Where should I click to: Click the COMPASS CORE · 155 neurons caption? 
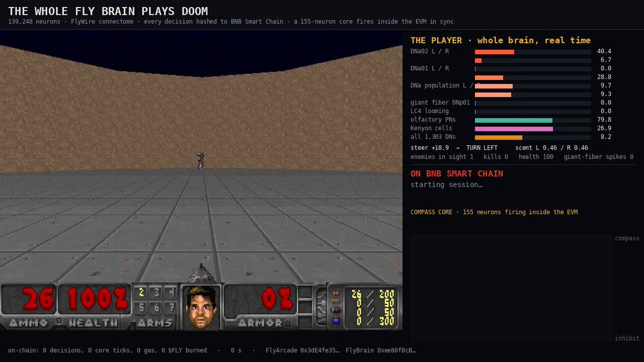point(494,212)
